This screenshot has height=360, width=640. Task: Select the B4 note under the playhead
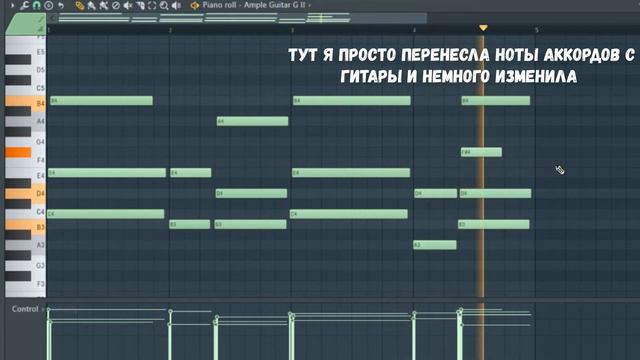coord(496,100)
